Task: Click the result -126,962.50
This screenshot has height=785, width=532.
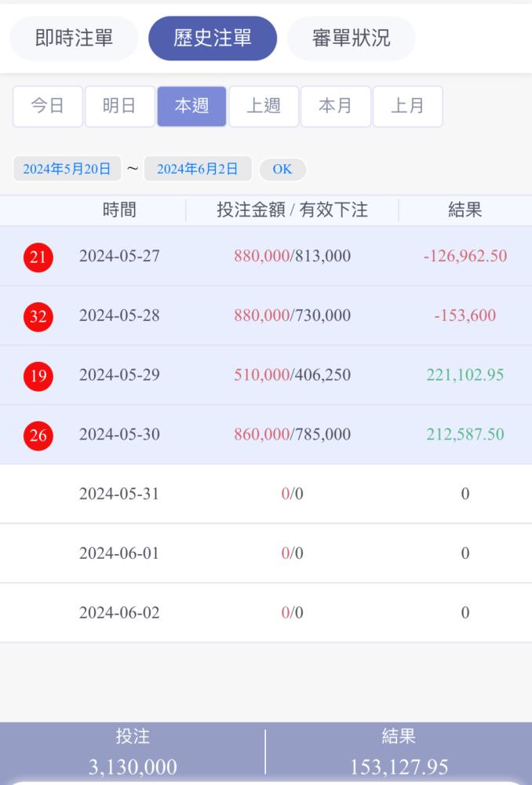Action: (465, 256)
